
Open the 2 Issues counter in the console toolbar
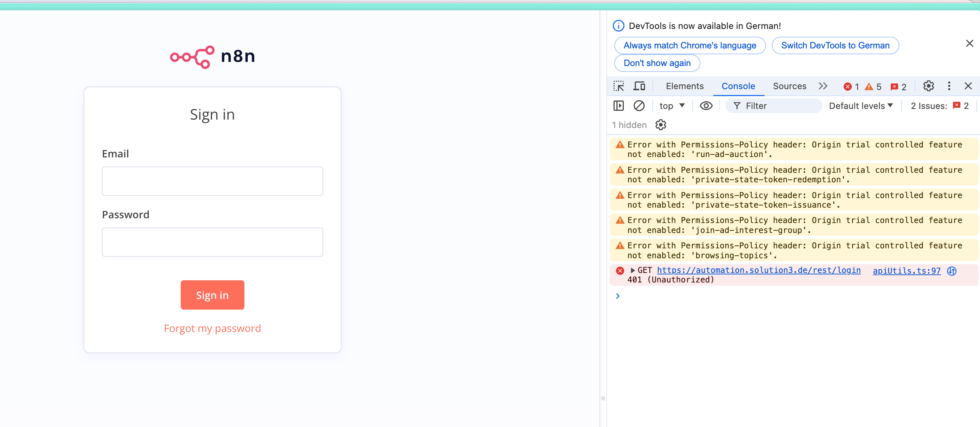pos(939,106)
